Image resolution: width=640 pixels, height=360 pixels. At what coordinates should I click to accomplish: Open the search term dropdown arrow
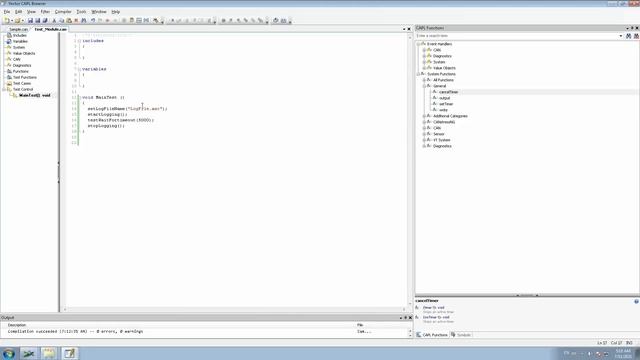pyautogui.click(x=621, y=36)
